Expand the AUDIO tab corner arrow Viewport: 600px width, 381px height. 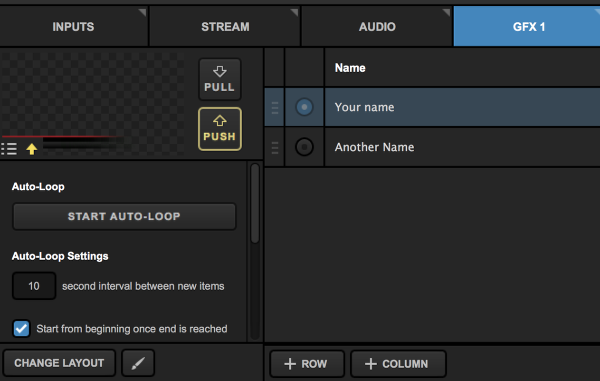pos(446,12)
